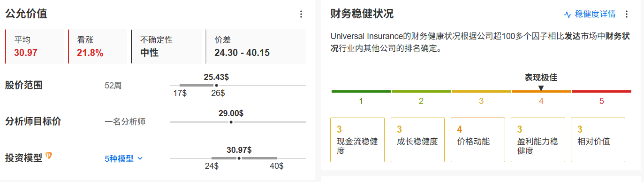Image resolution: width=644 pixels, height=182 pixels.
Task: Click the 平均 30.97 fair value tile
Action: [x=35, y=47]
